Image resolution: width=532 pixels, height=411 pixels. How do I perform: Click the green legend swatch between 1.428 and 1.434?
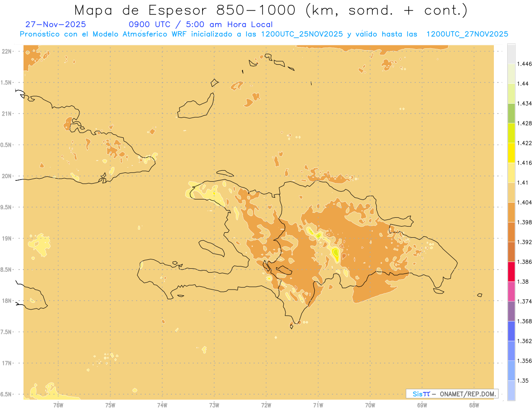[x=511, y=113]
